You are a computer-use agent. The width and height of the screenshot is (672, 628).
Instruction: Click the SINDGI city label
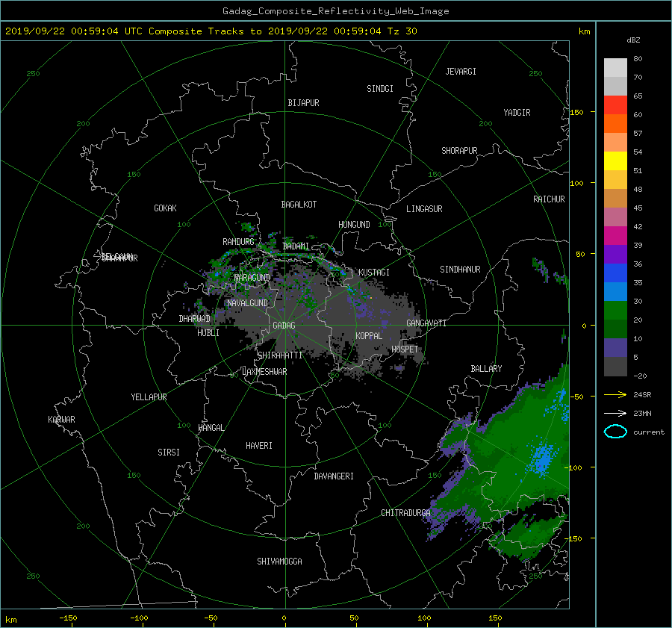[x=380, y=89]
